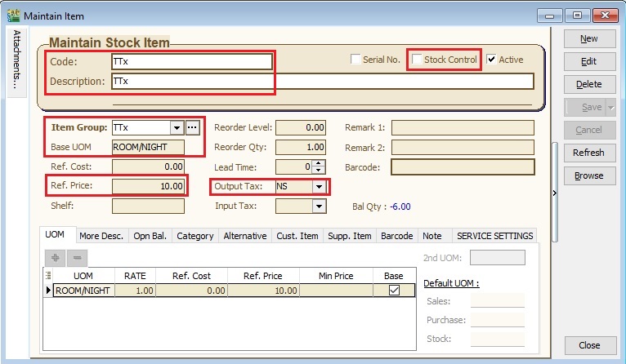This screenshot has height=364, width=626.
Task: Tick the Stock Control checkbox
Action: (x=418, y=60)
